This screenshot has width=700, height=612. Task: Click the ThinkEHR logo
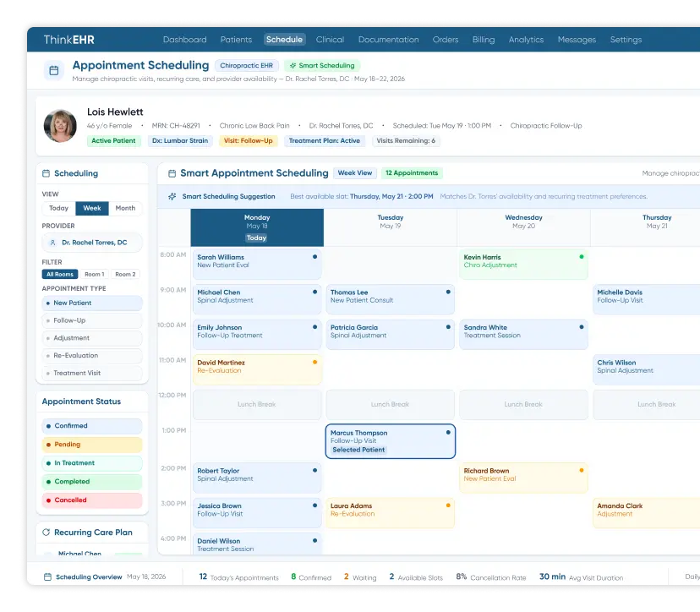68,40
